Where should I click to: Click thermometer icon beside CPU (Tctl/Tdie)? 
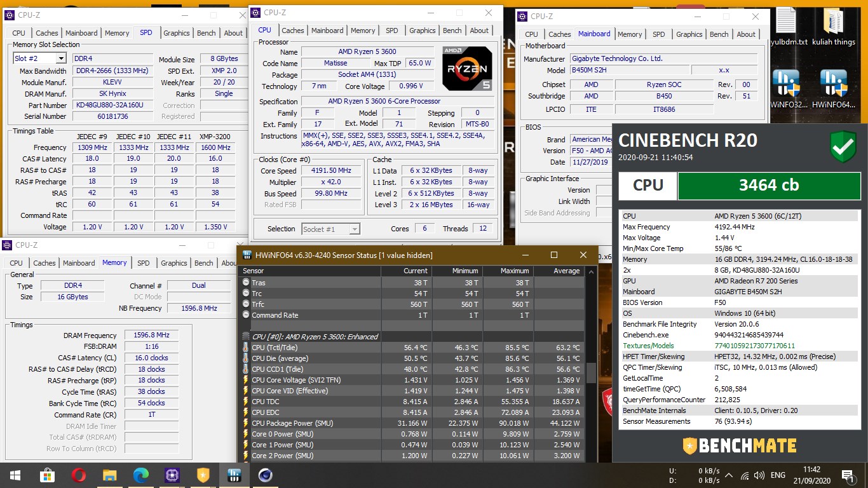[246, 348]
